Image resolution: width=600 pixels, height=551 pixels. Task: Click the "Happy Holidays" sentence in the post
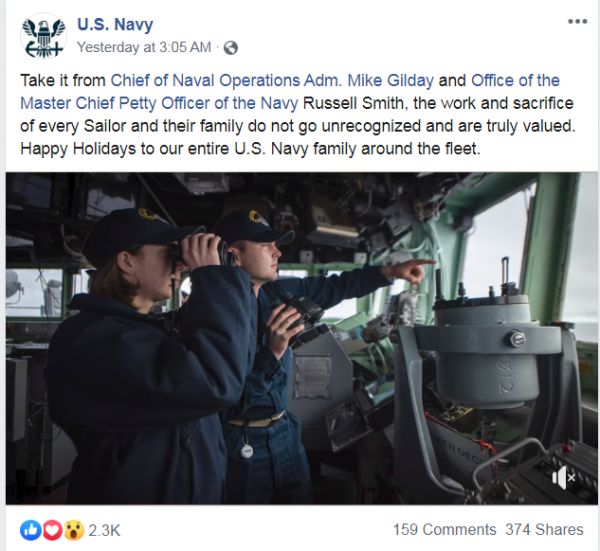(250, 149)
